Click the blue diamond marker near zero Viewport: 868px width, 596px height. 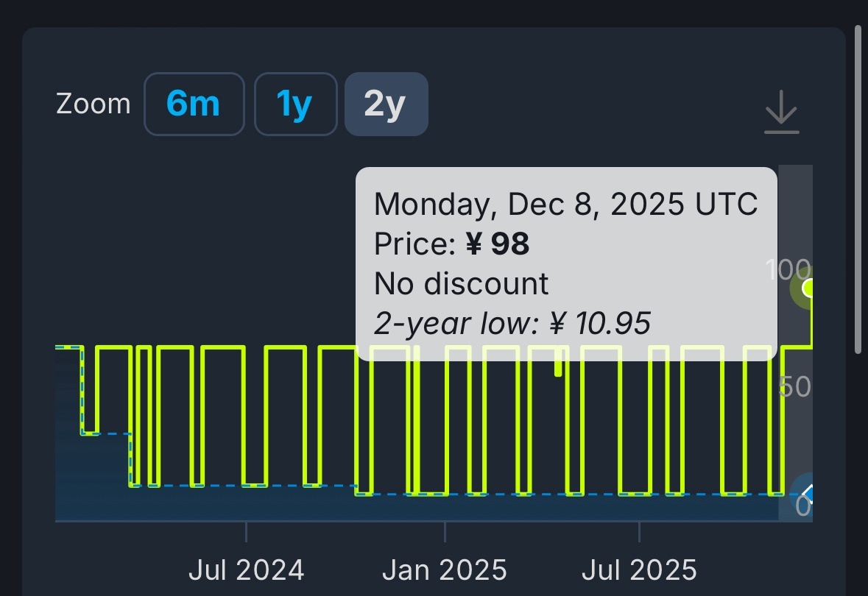(x=808, y=492)
